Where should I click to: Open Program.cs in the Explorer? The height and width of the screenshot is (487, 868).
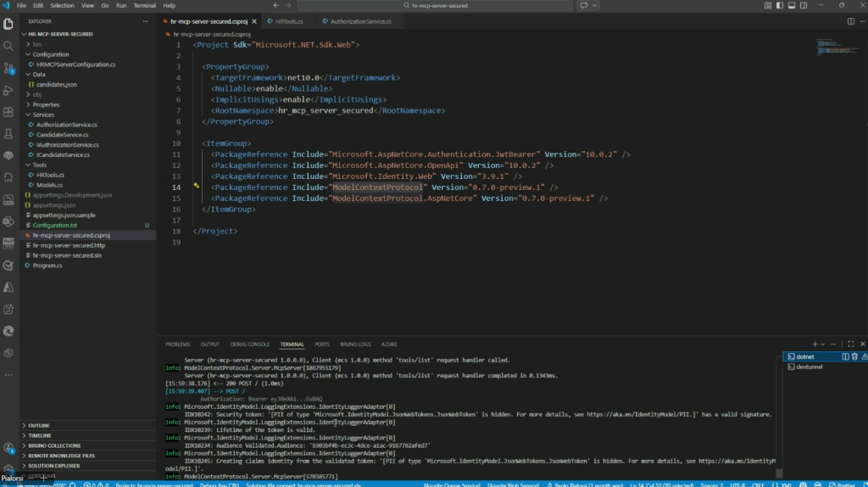coord(47,266)
